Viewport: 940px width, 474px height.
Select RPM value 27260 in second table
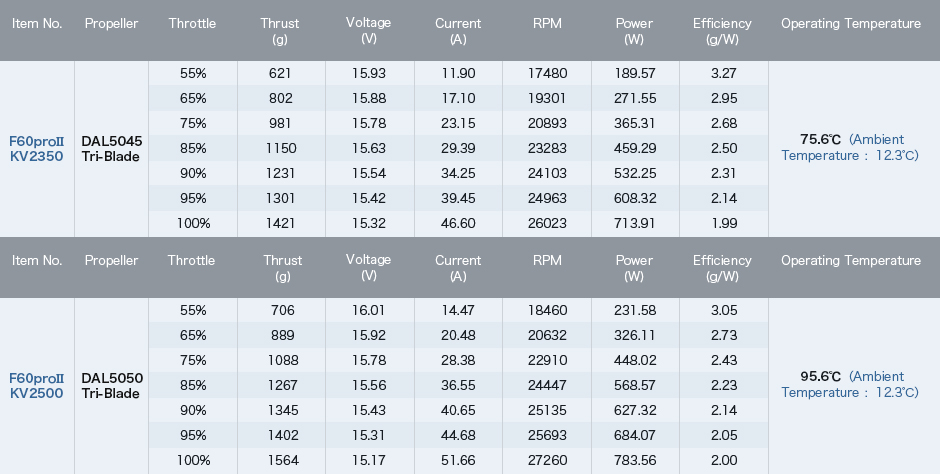point(547,460)
